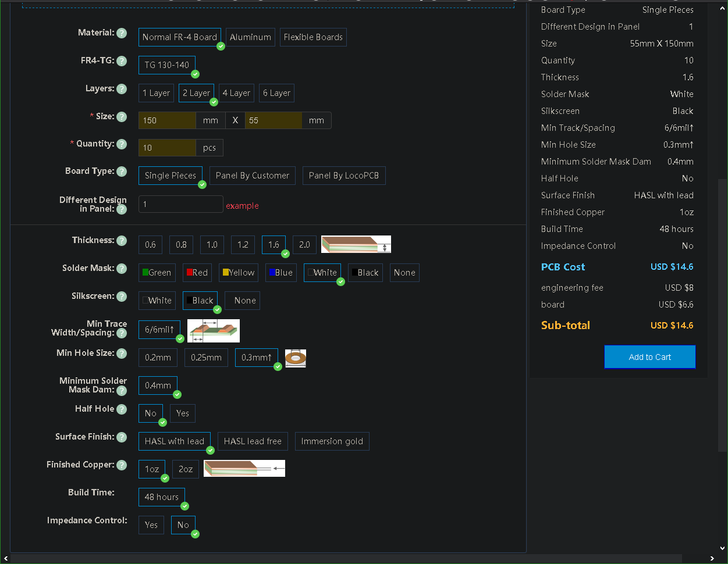
Task: Select 0.25mm minimum hole size
Action: tap(206, 358)
